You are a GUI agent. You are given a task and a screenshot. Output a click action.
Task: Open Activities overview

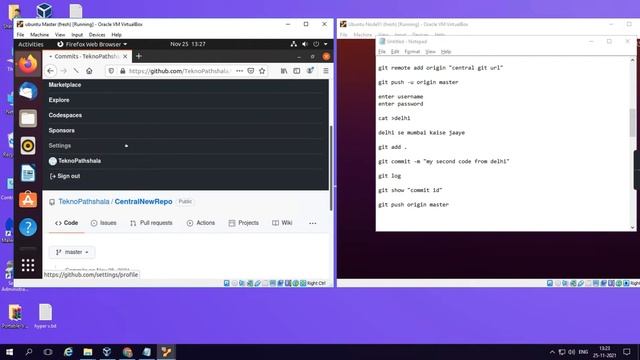click(x=31, y=44)
